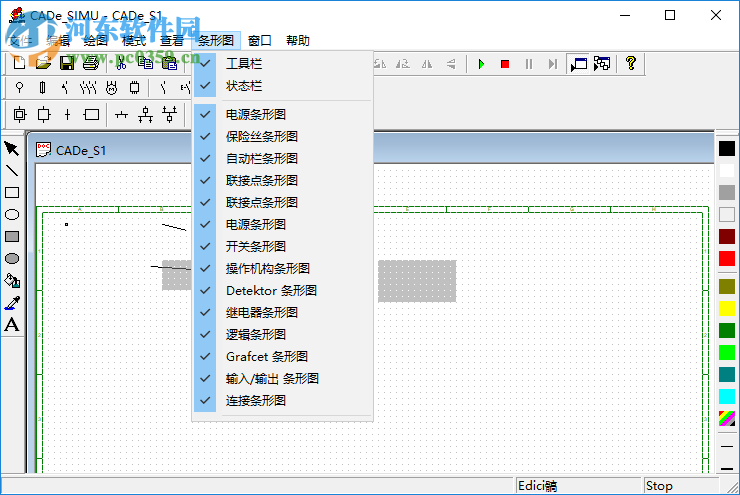
Task: Click the zoom window toolbar icon
Action: pyautogui.click(x=579, y=64)
